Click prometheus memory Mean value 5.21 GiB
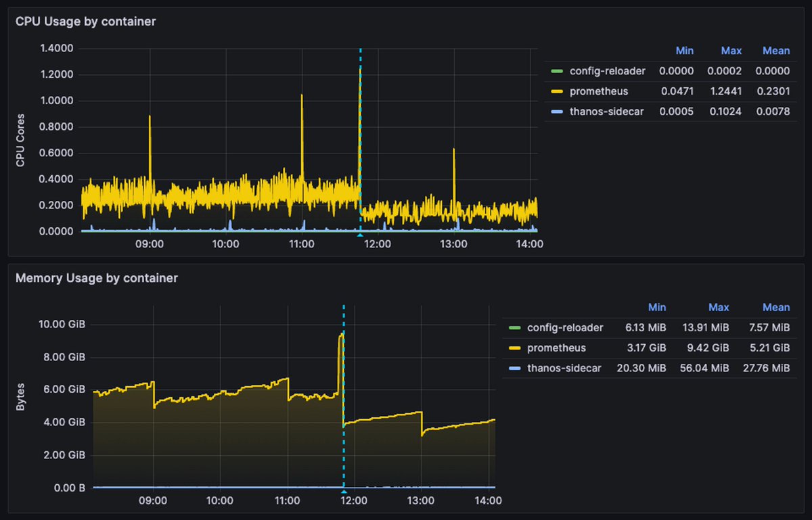This screenshot has height=520, width=812. pos(769,348)
